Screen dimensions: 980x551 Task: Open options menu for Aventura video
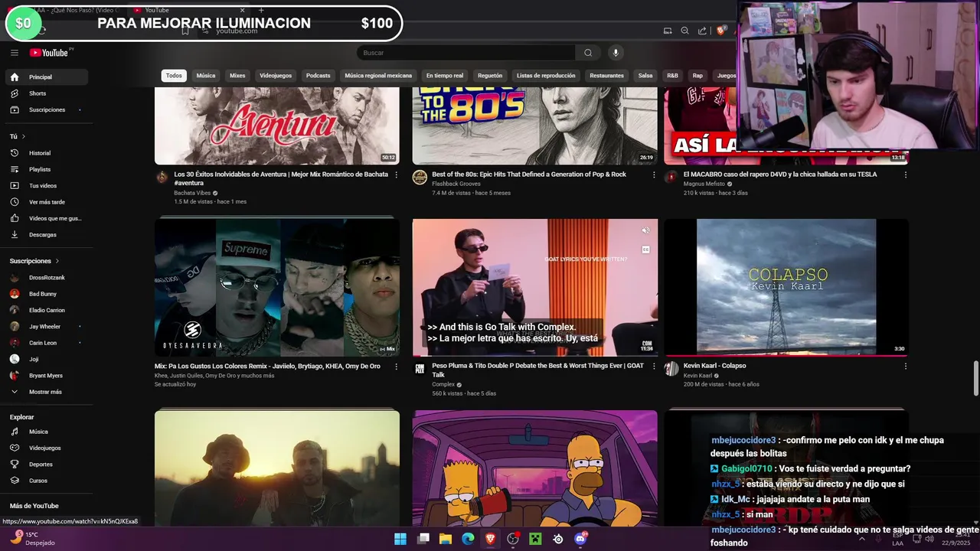point(396,175)
